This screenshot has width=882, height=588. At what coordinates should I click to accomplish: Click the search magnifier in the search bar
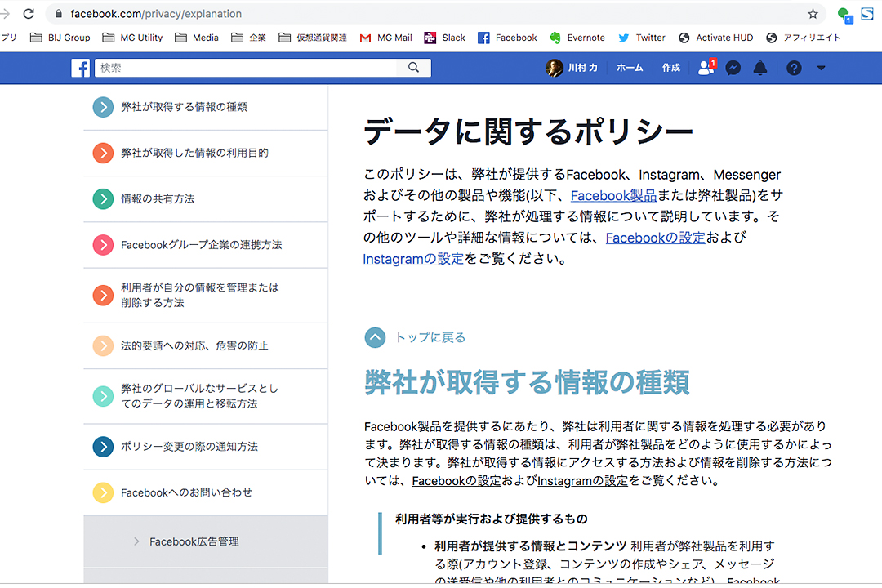click(x=413, y=68)
